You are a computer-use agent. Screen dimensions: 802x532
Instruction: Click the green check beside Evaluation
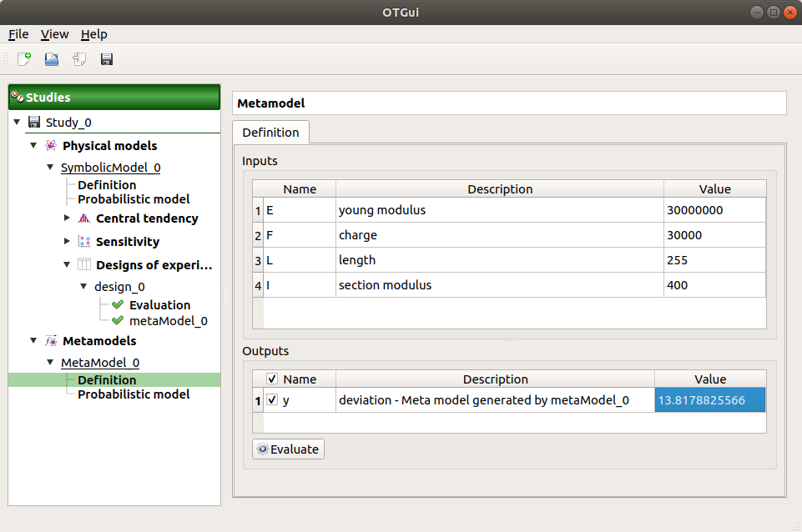(117, 304)
